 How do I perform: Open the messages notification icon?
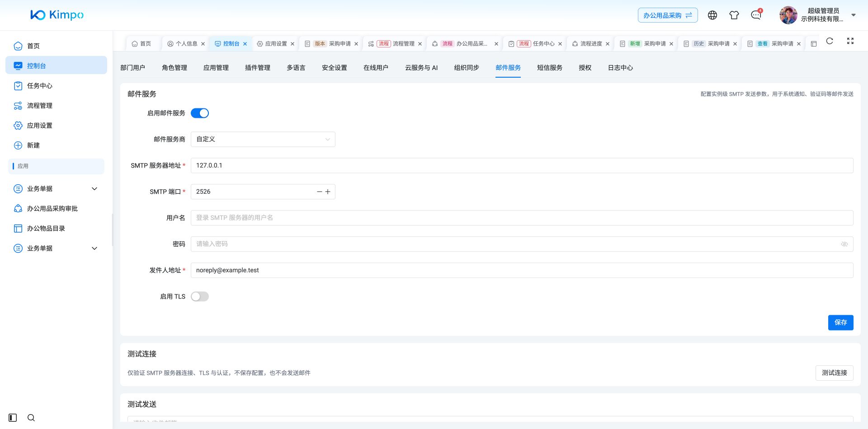tap(756, 15)
